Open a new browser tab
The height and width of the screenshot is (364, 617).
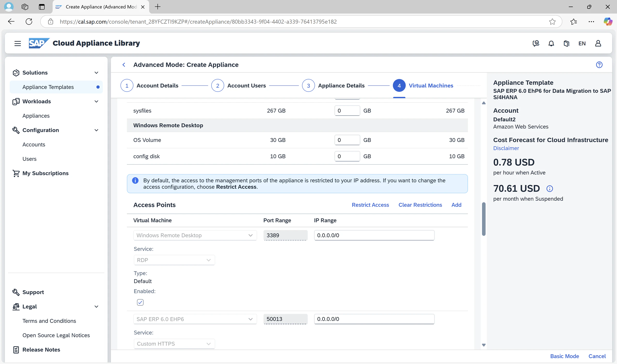click(x=158, y=7)
